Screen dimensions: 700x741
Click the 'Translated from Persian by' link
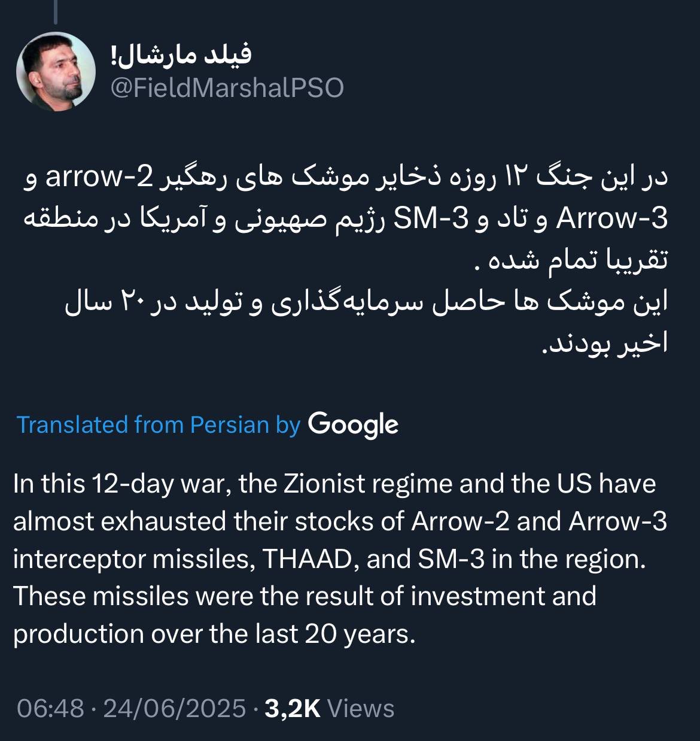pyautogui.click(x=159, y=424)
